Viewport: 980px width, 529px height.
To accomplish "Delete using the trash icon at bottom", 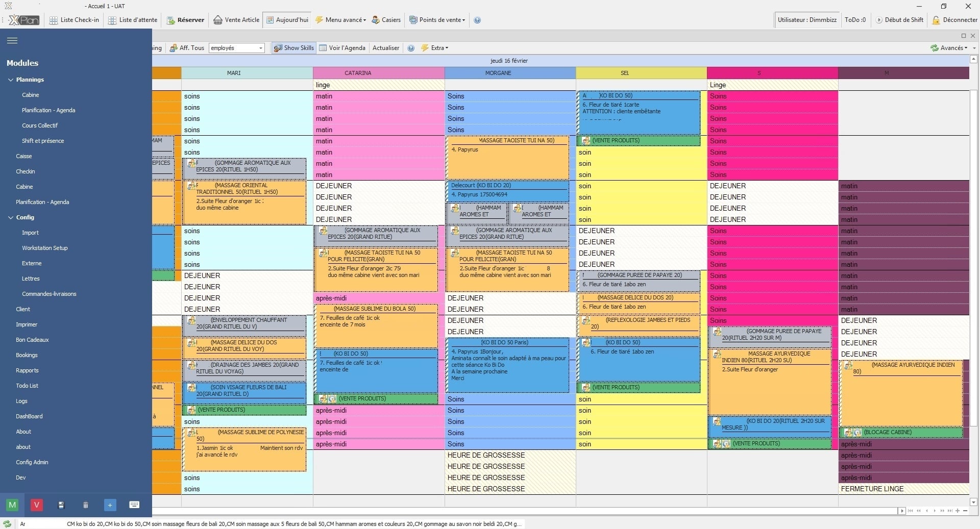I will [x=86, y=505].
